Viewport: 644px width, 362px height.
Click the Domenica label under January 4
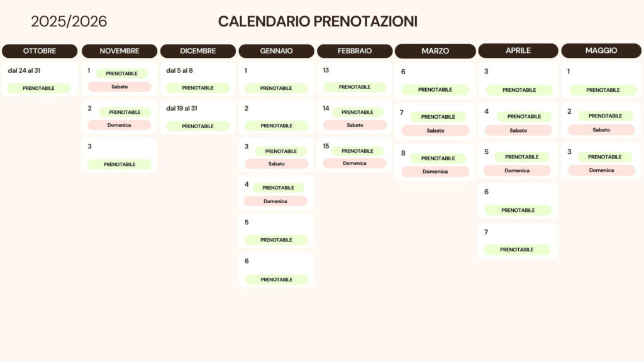(275, 201)
